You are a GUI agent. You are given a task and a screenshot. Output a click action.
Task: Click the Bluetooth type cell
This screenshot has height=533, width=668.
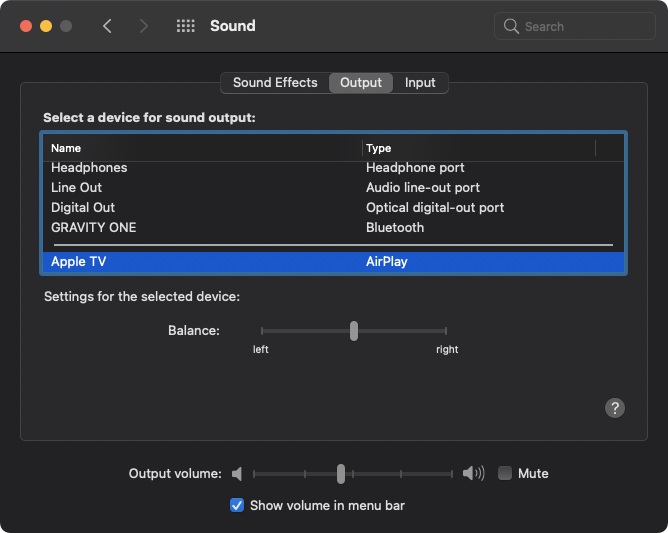(x=395, y=228)
